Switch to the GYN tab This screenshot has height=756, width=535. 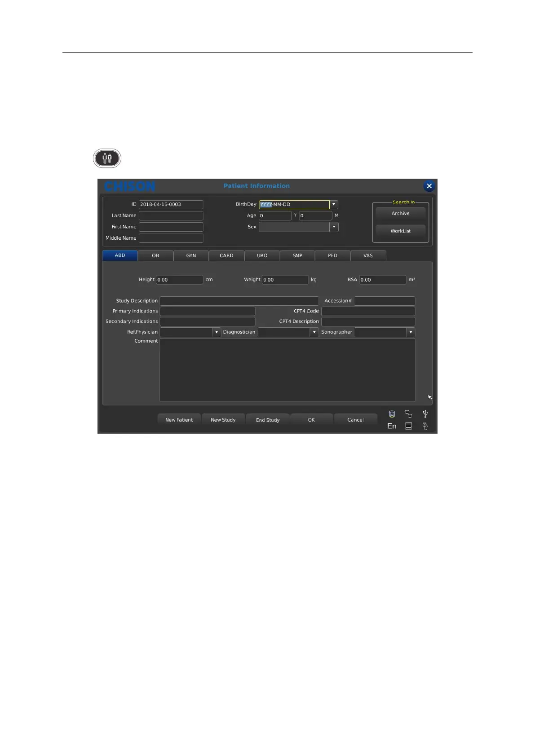[x=191, y=255]
